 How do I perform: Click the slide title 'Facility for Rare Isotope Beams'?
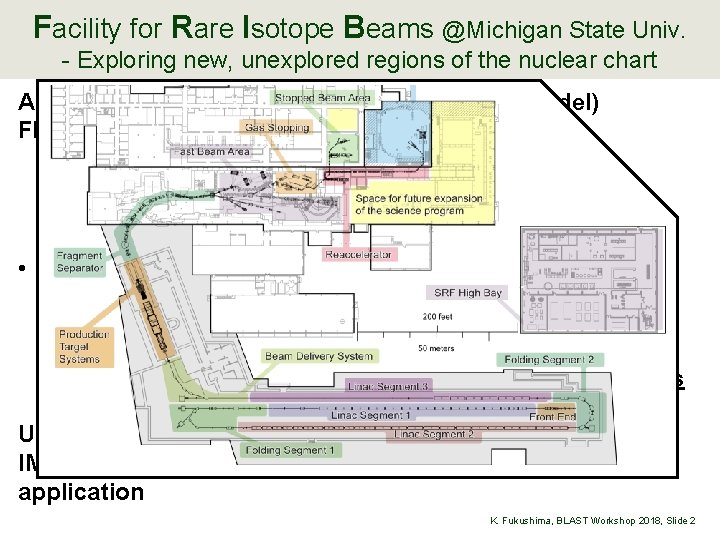click(x=234, y=28)
